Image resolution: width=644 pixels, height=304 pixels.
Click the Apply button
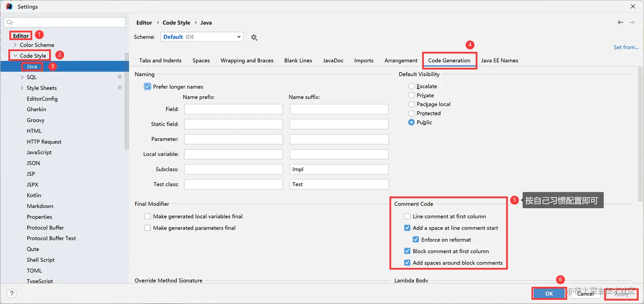(621, 293)
